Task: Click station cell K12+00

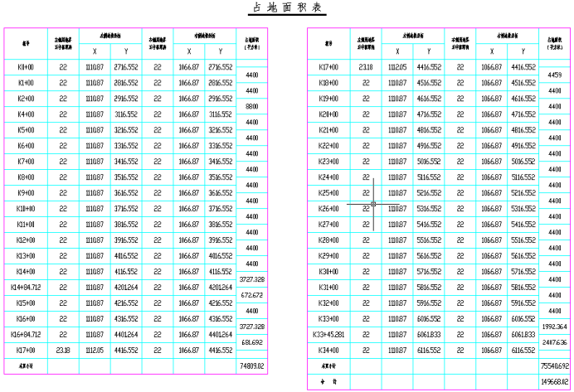Action: [x=26, y=240]
